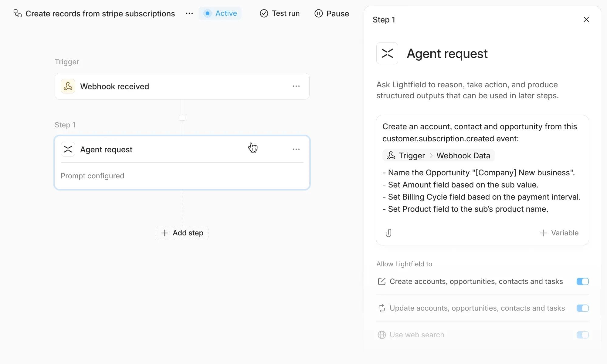Open Webhook received card options menu

click(296, 86)
